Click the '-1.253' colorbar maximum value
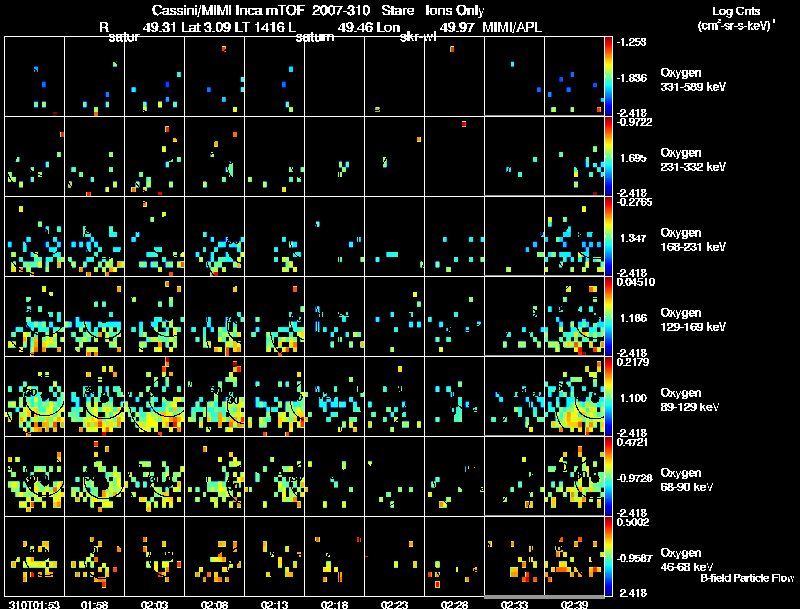 pyautogui.click(x=632, y=42)
